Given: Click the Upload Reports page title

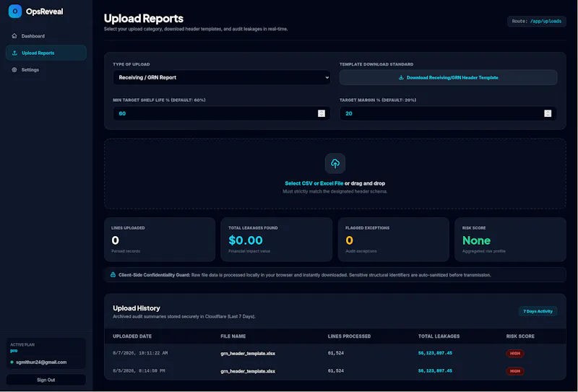Looking at the screenshot, I should pyautogui.click(x=143, y=19).
